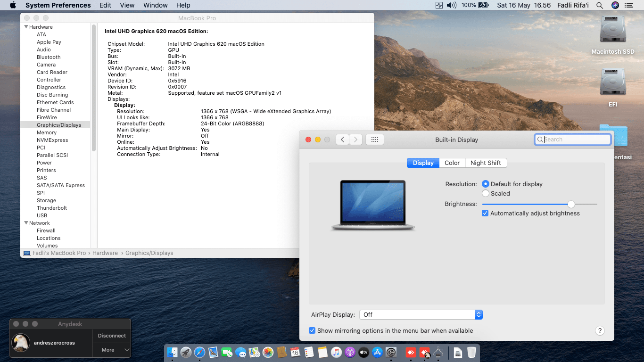This screenshot has width=644, height=362.
Task: Open Photos flower icon in Dock
Action: click(x=268, y=352)
